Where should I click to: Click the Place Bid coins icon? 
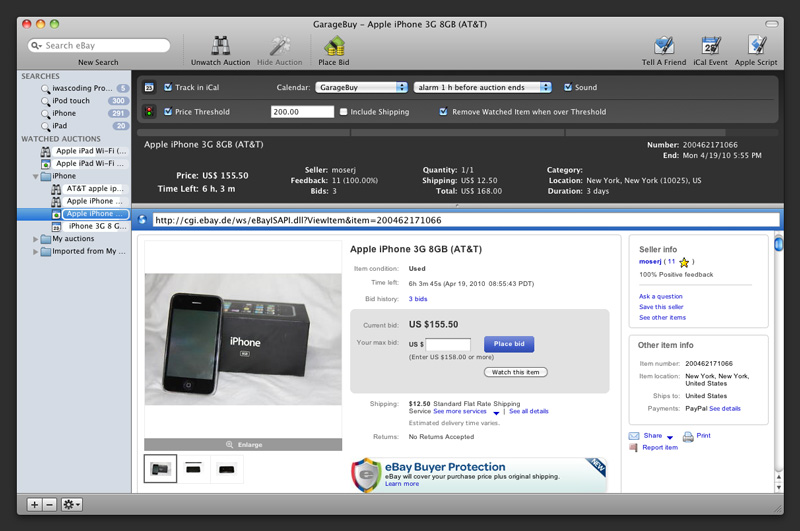(x=334, y=46)
